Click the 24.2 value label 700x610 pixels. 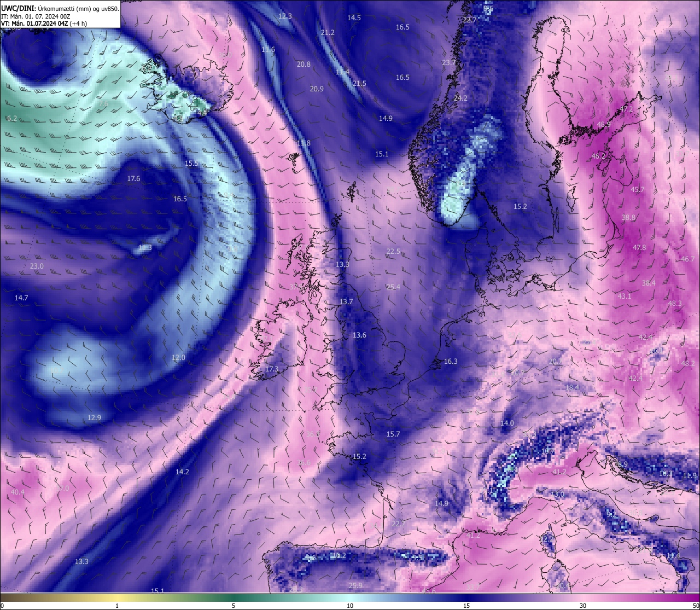pyautogui.click(x=460, y=98)
